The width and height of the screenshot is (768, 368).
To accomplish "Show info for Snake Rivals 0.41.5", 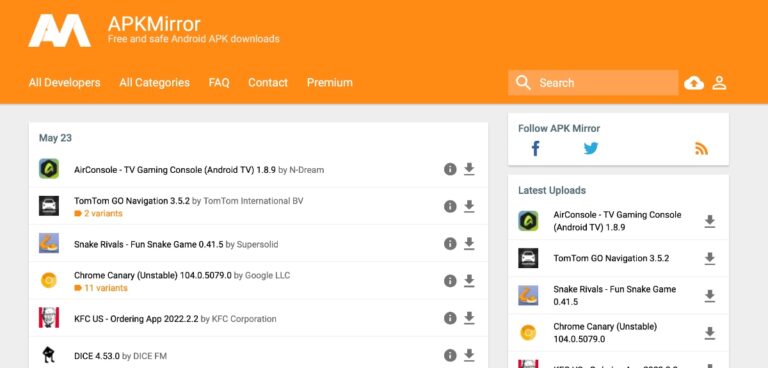I will coord(450,244).
